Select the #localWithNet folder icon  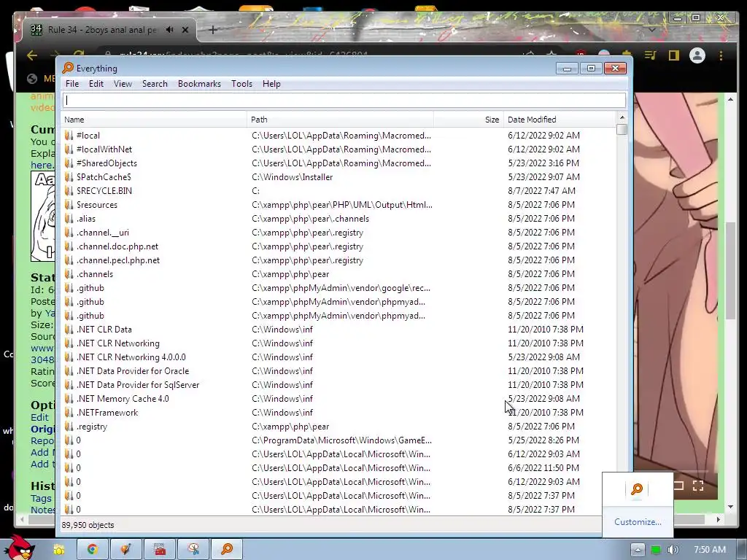pos(69,149)
